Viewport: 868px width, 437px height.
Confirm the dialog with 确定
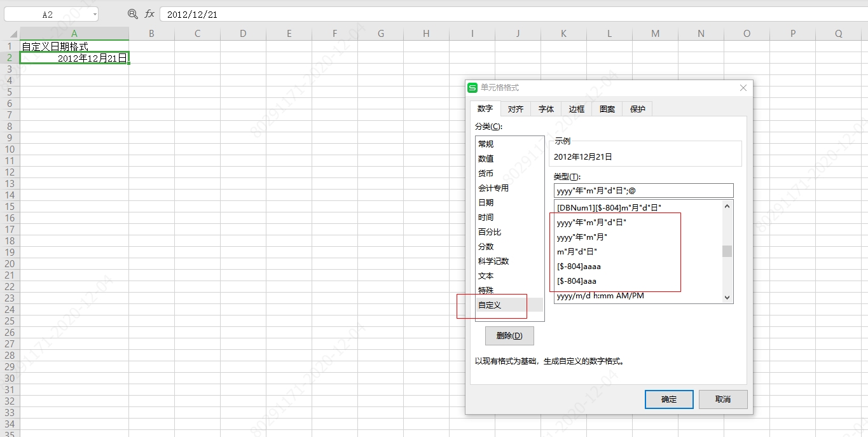[668, 399]
